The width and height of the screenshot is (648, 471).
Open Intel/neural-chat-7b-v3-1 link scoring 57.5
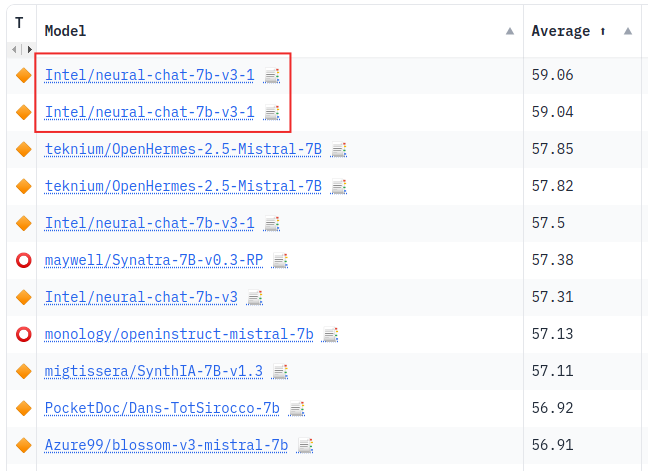[149, 223]
